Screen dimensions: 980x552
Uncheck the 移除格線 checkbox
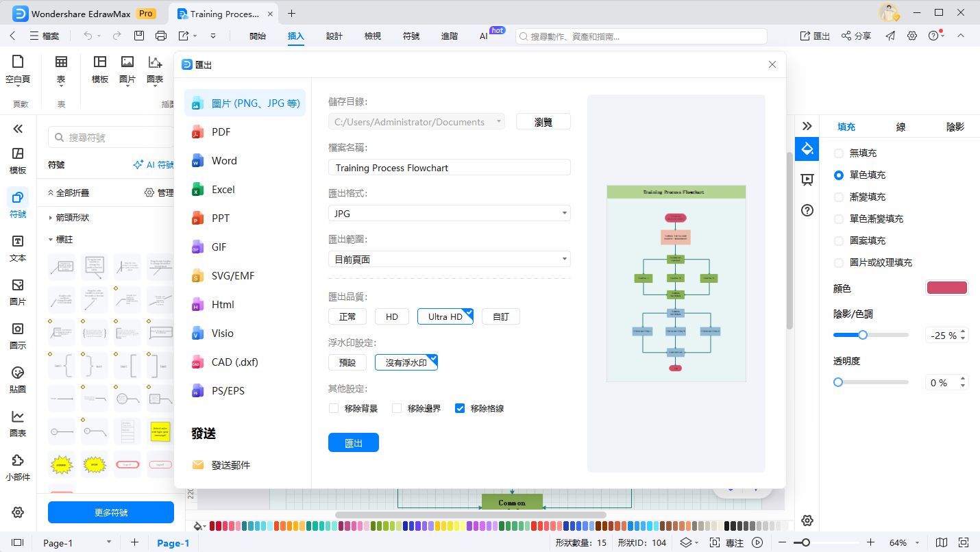point(460,408)
